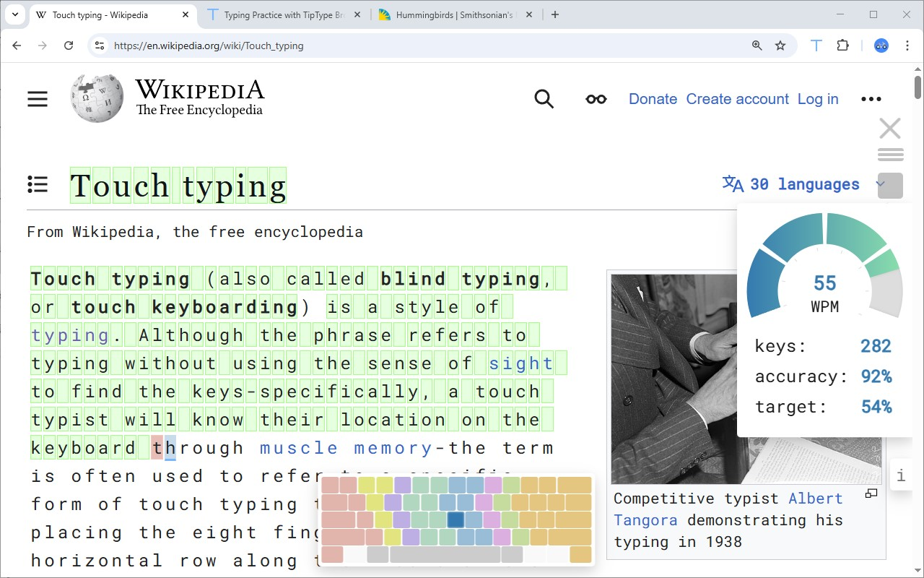
Task: Reload the page
Action: 69,46
